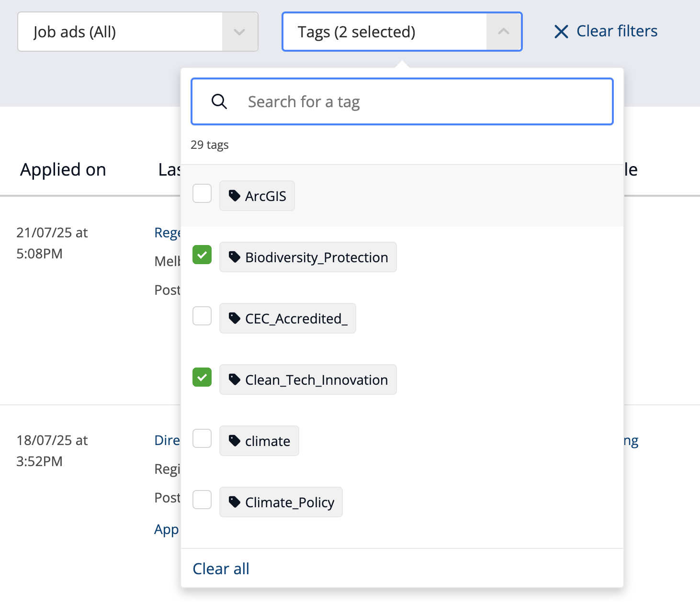700x602 pixels.
Task: Open the Job ads (All) dropdown
Action: (121, 32)
